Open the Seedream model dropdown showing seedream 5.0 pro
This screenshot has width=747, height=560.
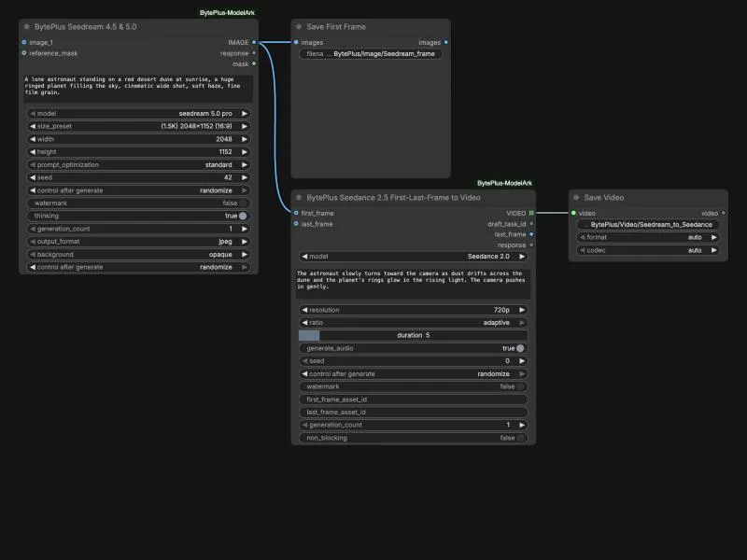[138, 113]
